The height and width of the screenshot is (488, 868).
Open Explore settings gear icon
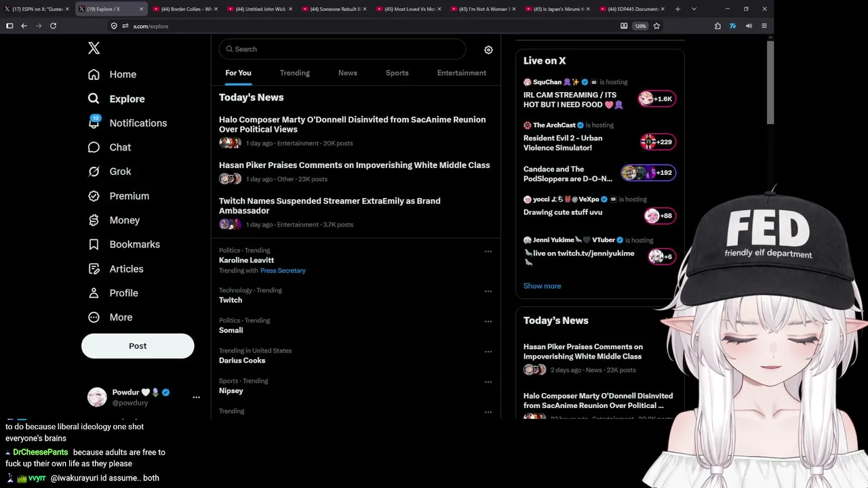(x=488, y=49)
